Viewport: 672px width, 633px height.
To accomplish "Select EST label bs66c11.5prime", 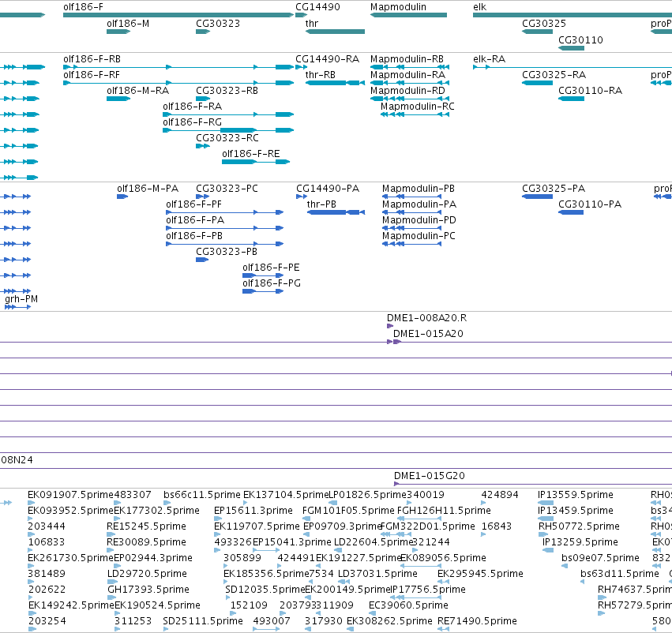I will coord(202,495).
